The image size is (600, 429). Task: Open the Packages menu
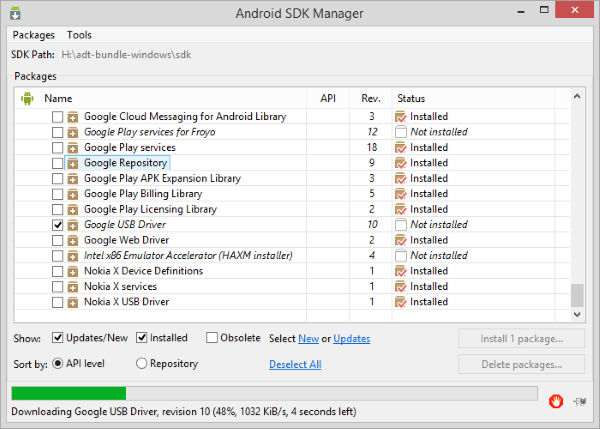pos(34,35)
